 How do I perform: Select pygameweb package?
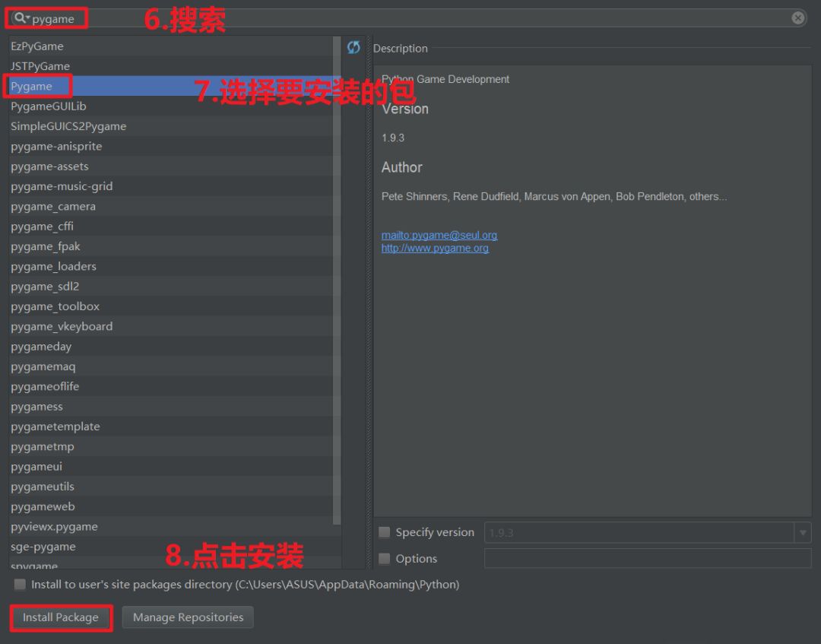point(171,507)
